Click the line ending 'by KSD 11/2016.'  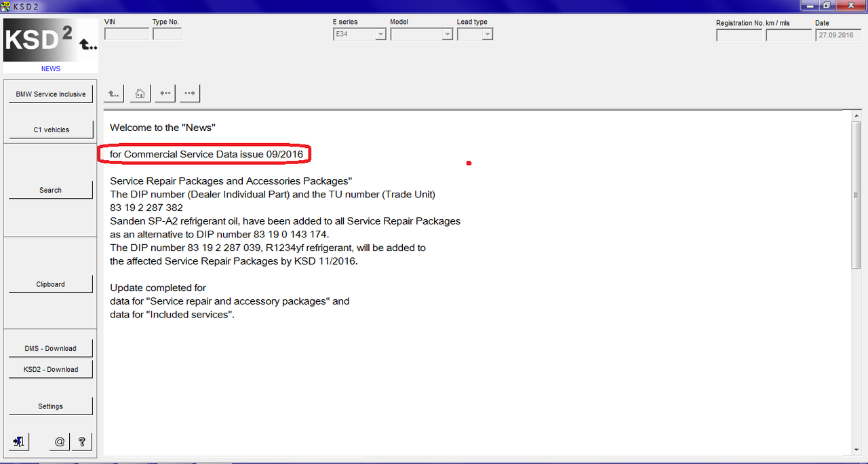click(x=234, y=261)
